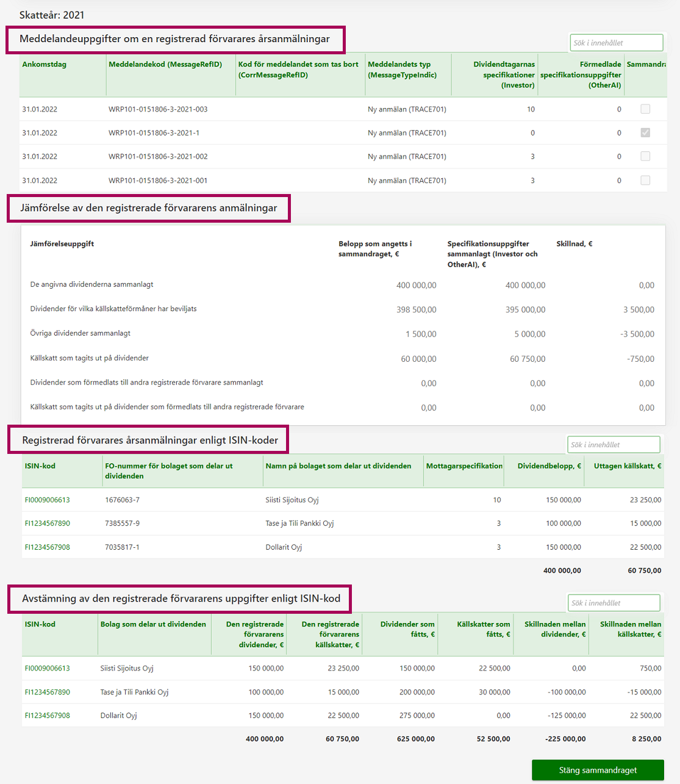The height and width of the screenshot is (784, 680).
Task: Enable the checkbox for message WRP101-0151806-3-2021-002
Action: pos(645,157)
